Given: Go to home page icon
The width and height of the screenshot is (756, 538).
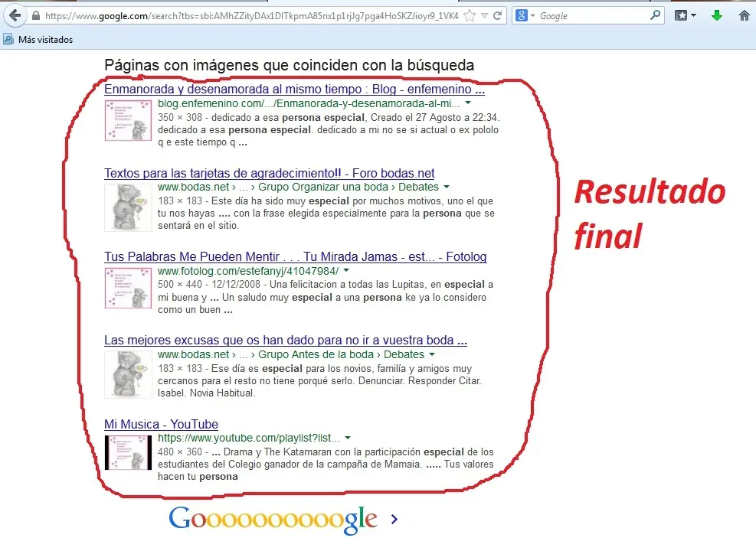Looking at the screenshot, I should click(x=745, y=15).
